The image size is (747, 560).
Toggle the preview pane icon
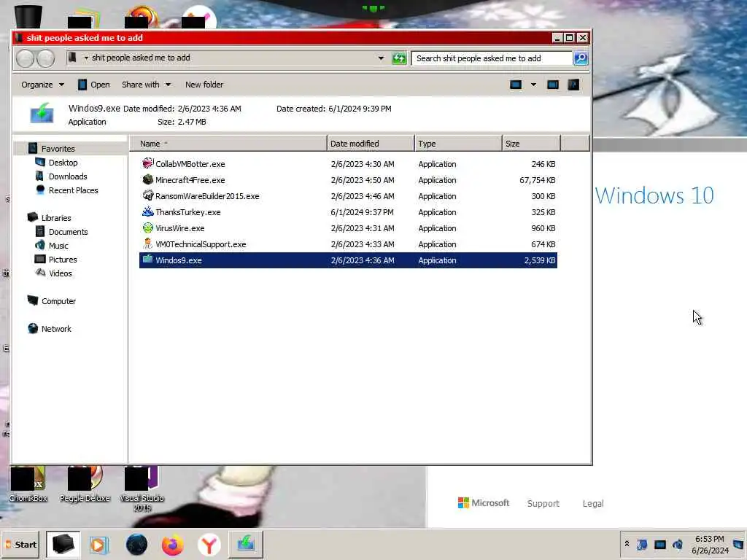pyautogui.click(x=553, y=85)
